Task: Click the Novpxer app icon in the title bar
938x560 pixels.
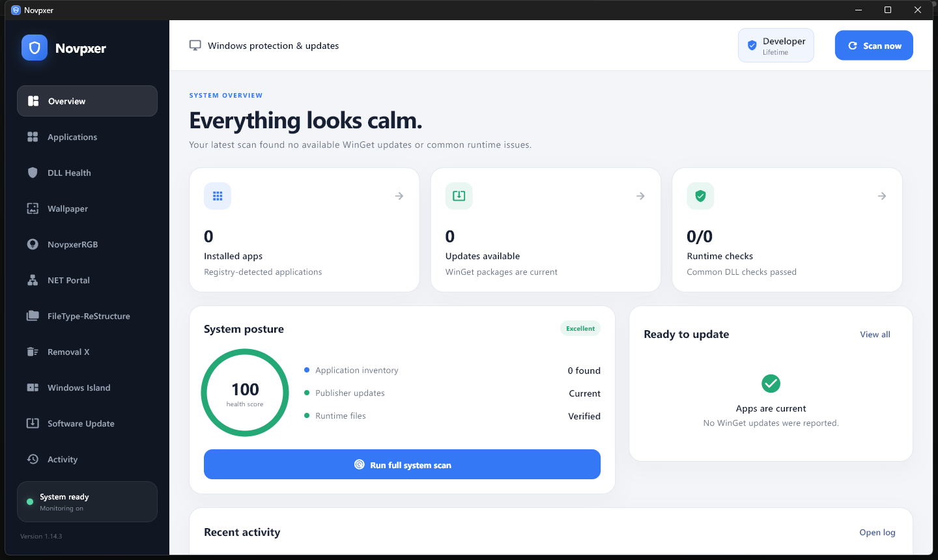Action: (16, 10)
